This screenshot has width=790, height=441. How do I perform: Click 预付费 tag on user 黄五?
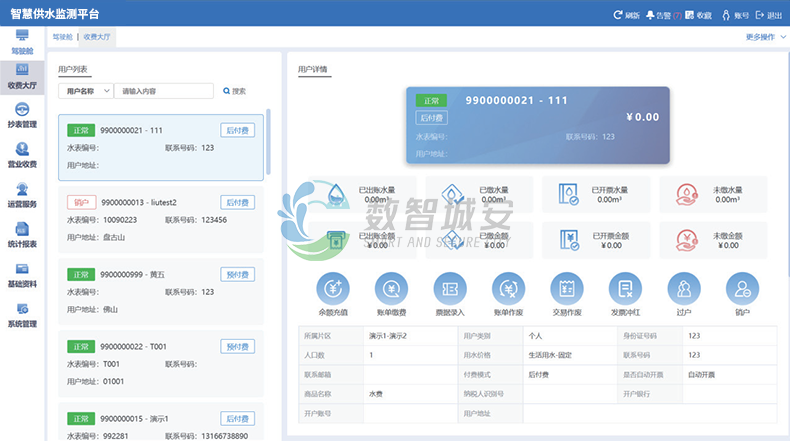238,273
